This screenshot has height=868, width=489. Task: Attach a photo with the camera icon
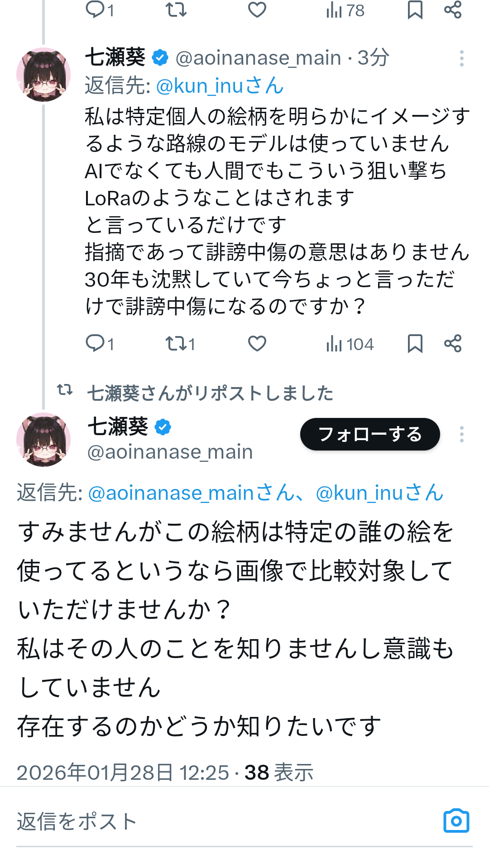click(456, 821)
